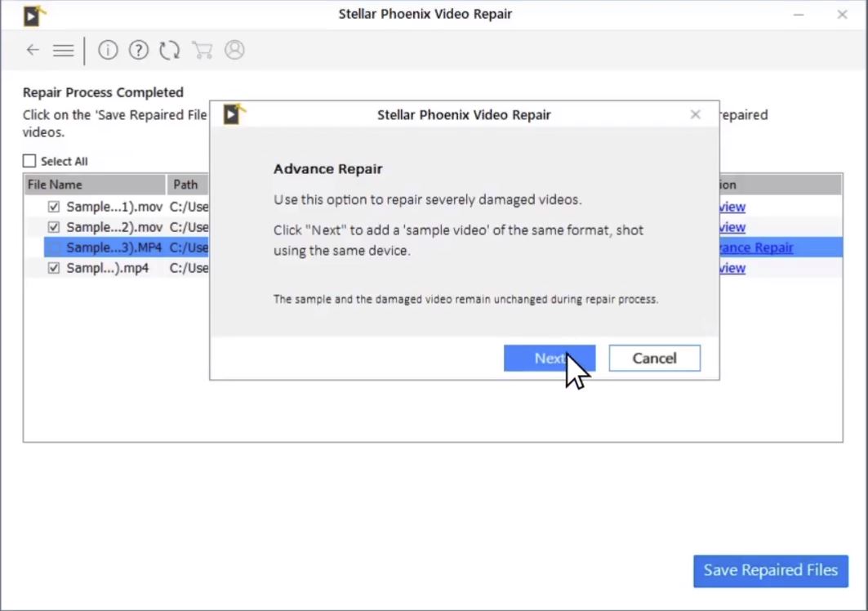
Task: Click Next in Advance Repair dialog
Action: [549, 358]
